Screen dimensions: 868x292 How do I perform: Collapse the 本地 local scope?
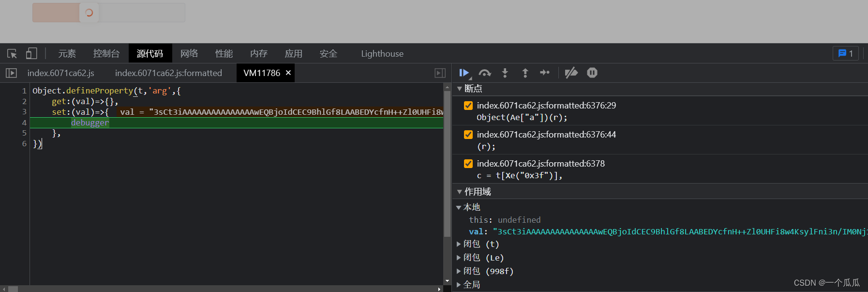tap(459, 208)
